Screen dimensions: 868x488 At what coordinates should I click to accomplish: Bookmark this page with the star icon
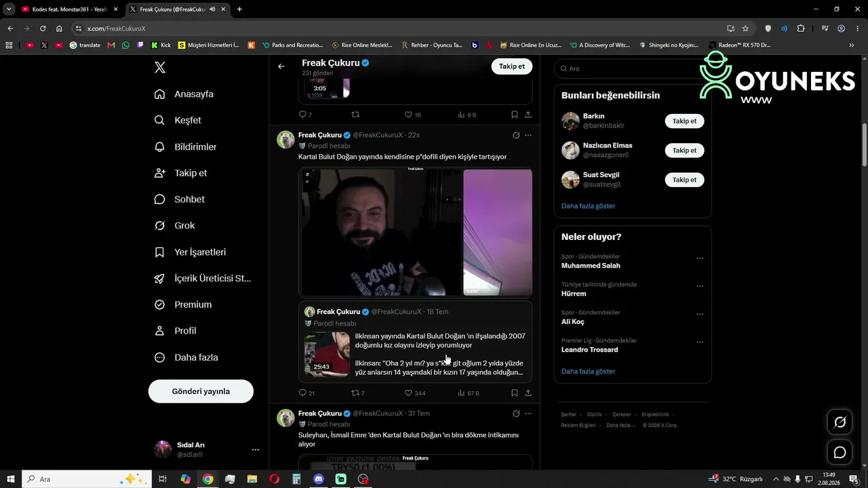click(745, 28)
